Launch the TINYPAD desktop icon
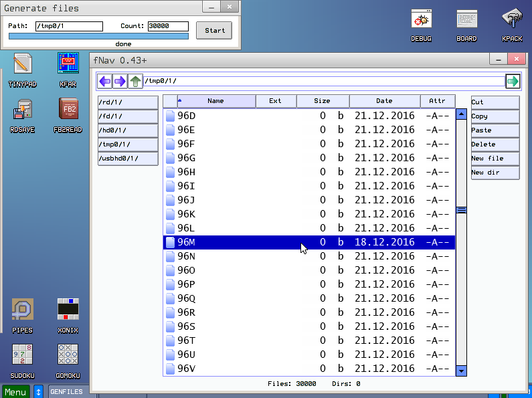The image size is (532, 398). pos(22,64)
